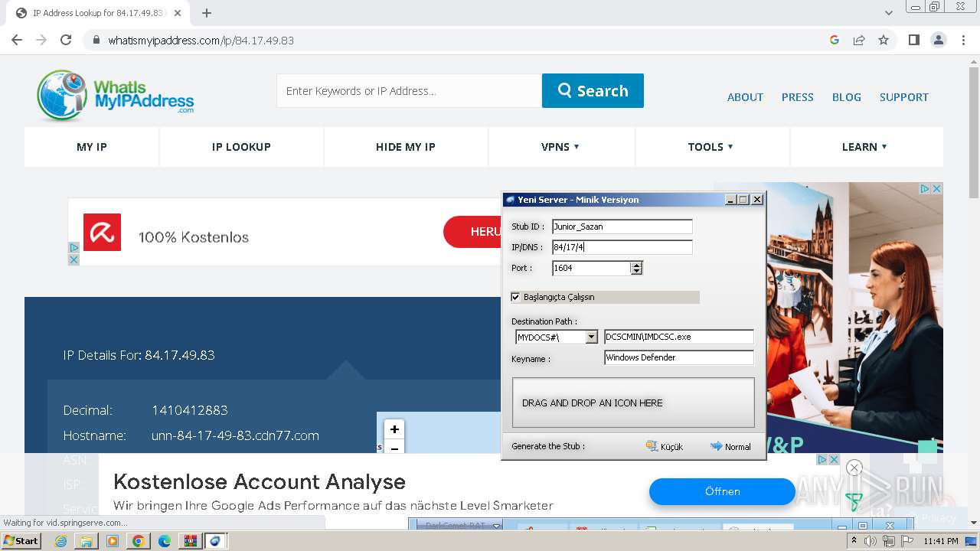
Task: Close the bottom overlay ad circle X
Action: [854, 468]
